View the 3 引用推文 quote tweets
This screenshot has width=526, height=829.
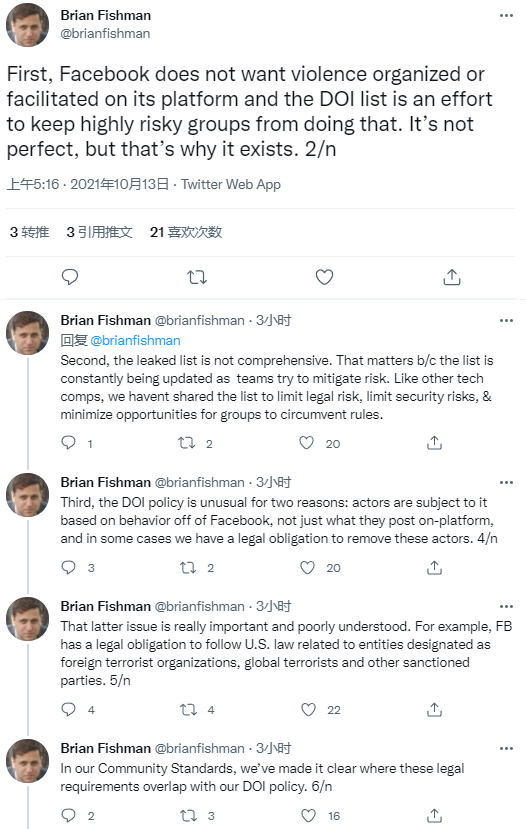click(x=99, y=232)
